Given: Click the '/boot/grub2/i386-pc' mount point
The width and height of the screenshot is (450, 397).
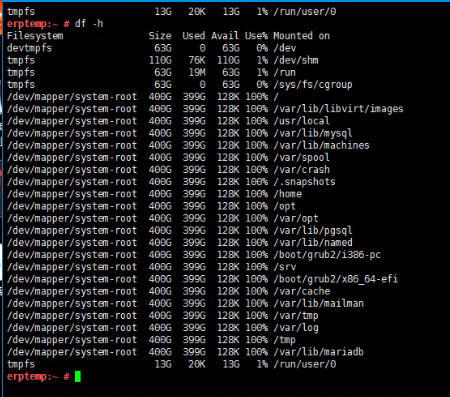Looking at the screenshot, I should tap(327, 255).
